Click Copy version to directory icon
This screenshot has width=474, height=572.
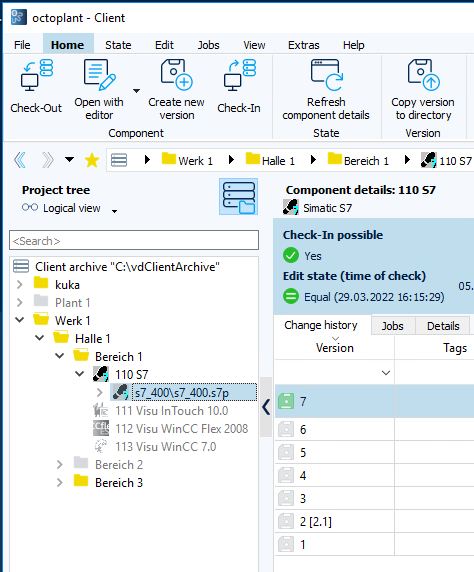(424, 75)
